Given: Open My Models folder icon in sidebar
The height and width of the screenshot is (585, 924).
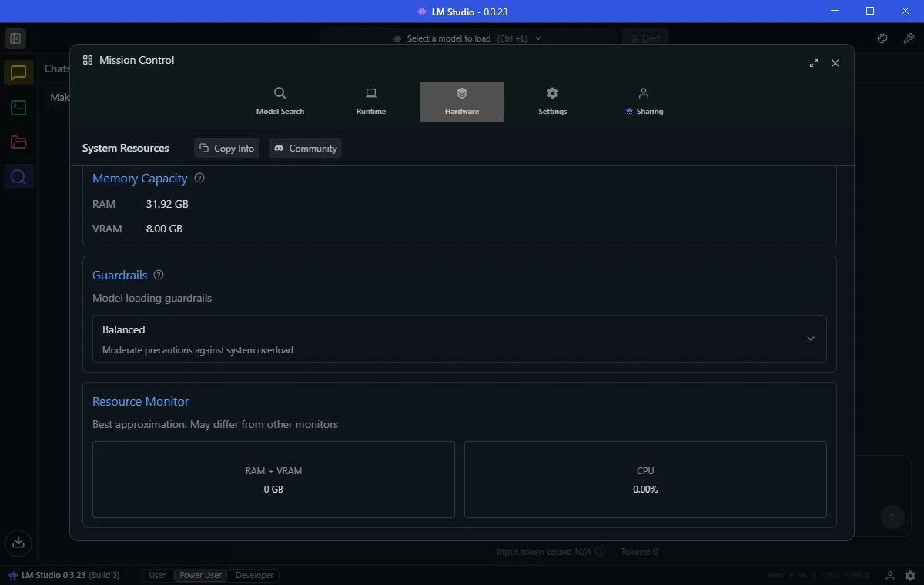Looking at the screenshot, I should [18, 142].
